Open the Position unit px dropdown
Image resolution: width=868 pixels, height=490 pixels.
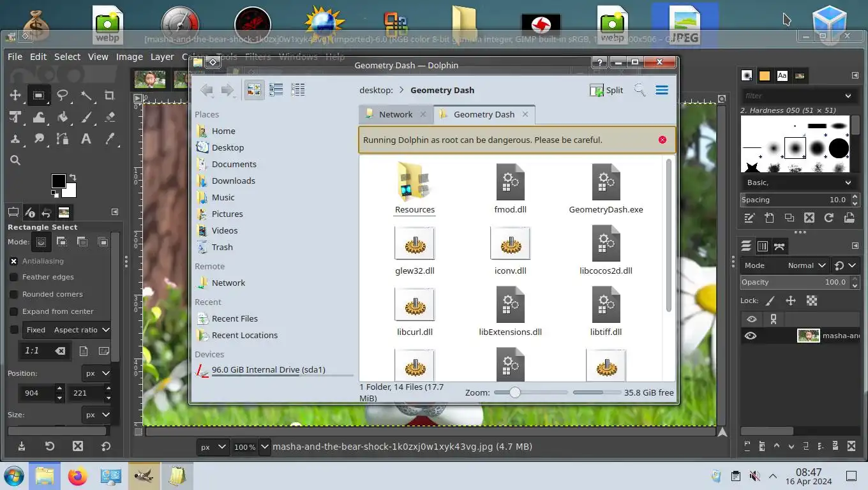click(97, 373)
